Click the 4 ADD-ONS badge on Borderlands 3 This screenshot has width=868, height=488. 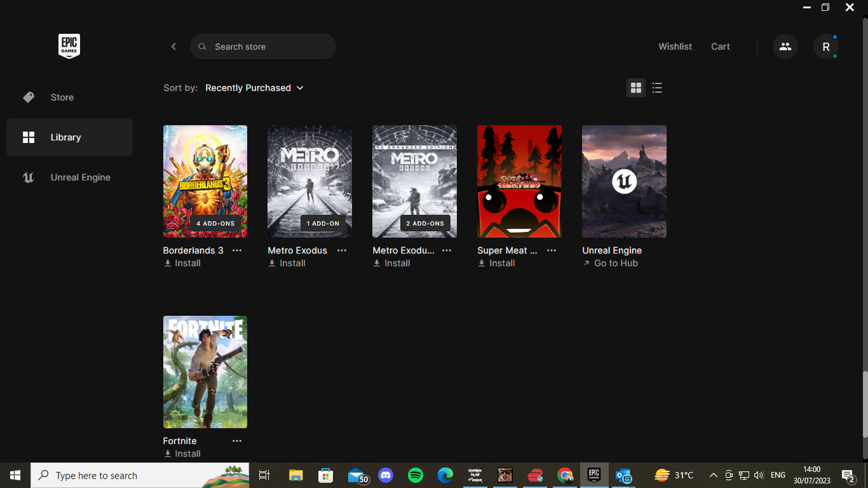click(216, 223)
